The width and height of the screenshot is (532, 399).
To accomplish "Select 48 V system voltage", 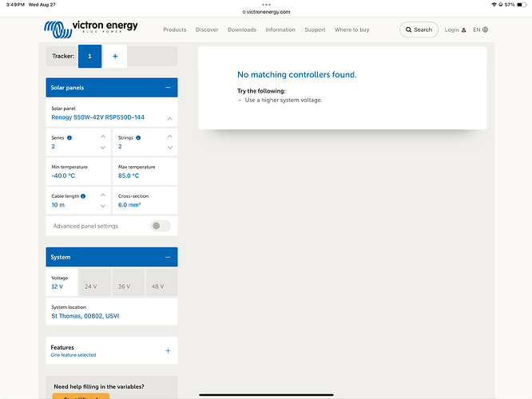I will (161, 282).
